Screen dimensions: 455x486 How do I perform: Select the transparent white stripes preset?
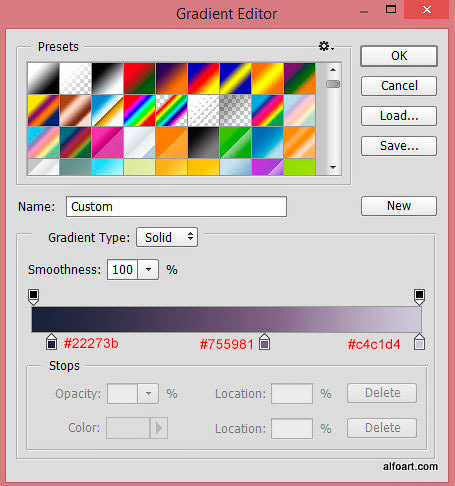click(203, 110)
